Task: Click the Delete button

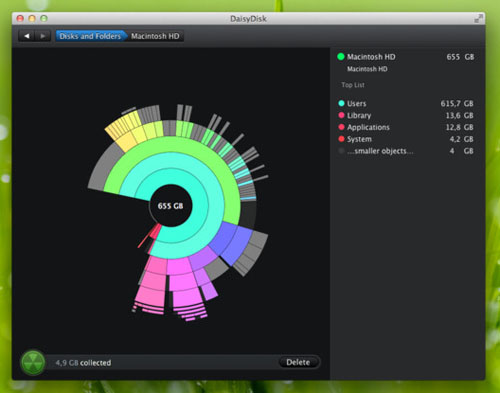Action: [298, 362]
